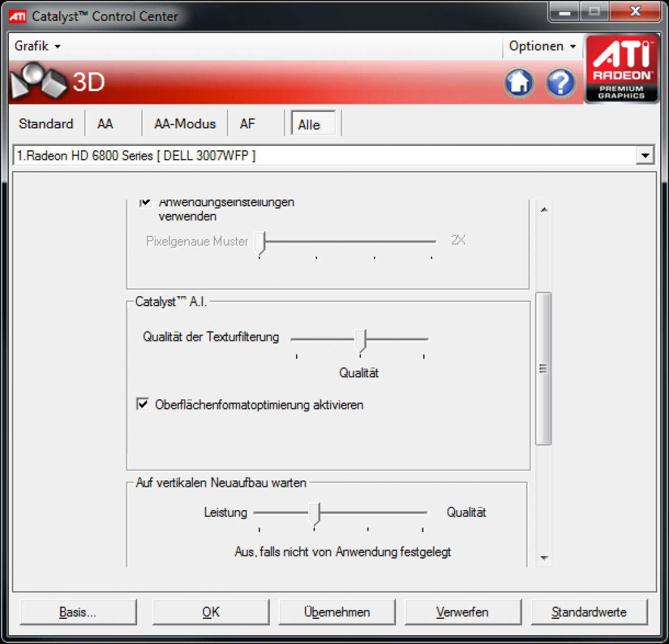Click the 'Leistung' slider label

point(225,512)
